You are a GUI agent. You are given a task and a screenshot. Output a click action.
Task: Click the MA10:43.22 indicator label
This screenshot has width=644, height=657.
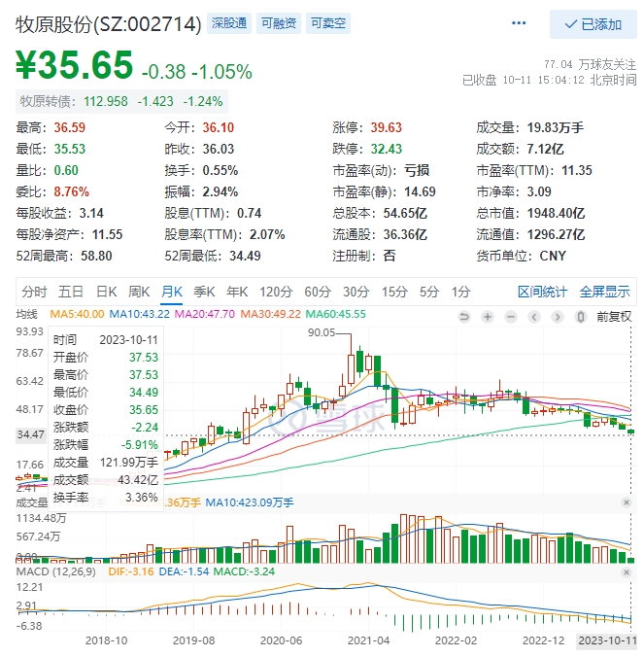(140, 314)
